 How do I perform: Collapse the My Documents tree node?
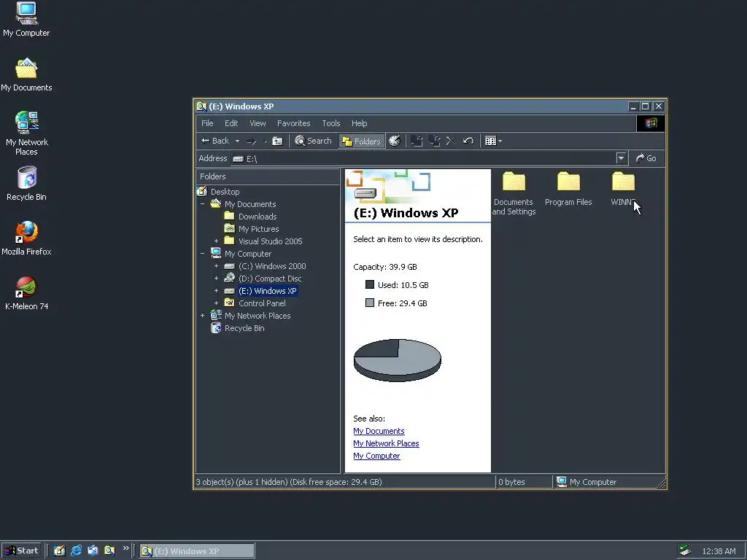point(203,204)
